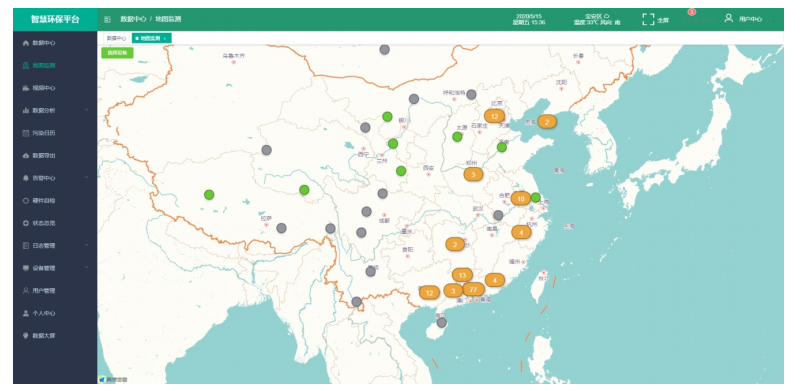This screenshot has height=391, width=800.
Task: Switch to the 数据中心 tab
Action: 116,38
